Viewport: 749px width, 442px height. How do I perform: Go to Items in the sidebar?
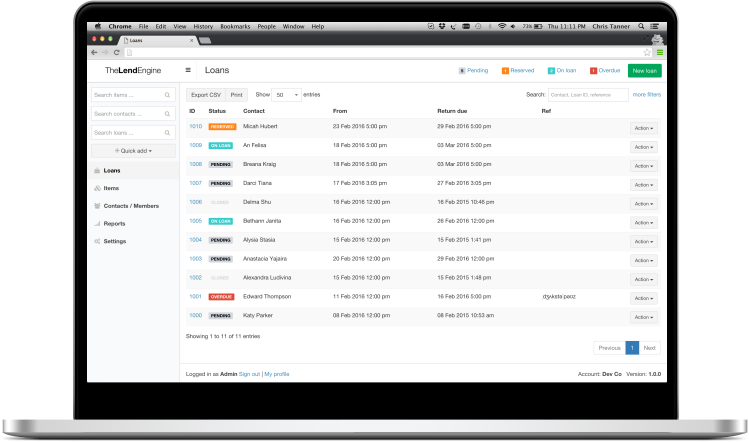coord(111,188)
